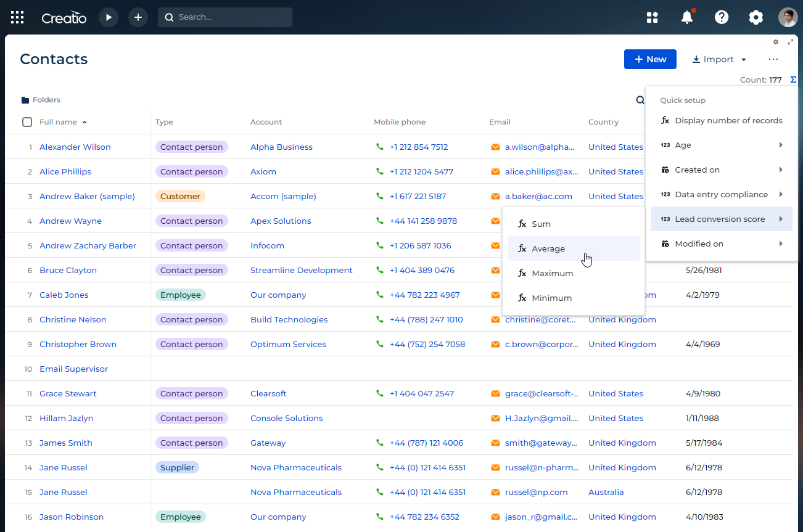
Task: Click the Supplier type badge
Action: pos(177,467)
